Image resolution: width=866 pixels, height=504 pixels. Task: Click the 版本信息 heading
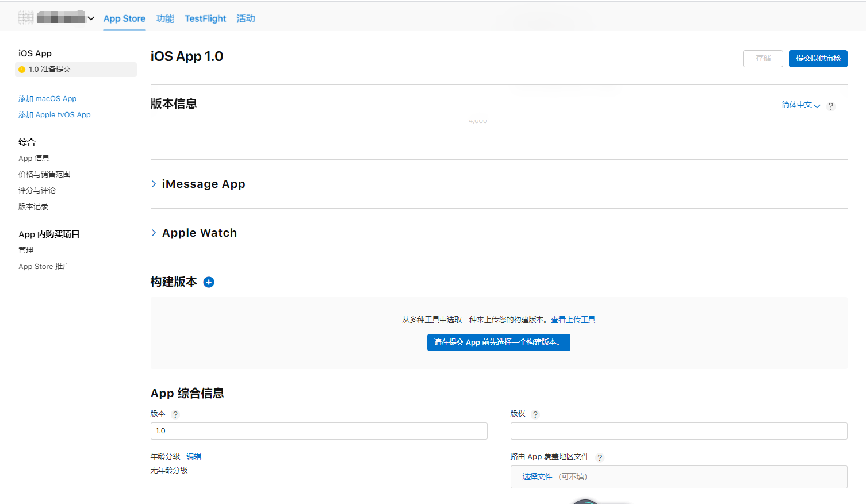[174, 104]
